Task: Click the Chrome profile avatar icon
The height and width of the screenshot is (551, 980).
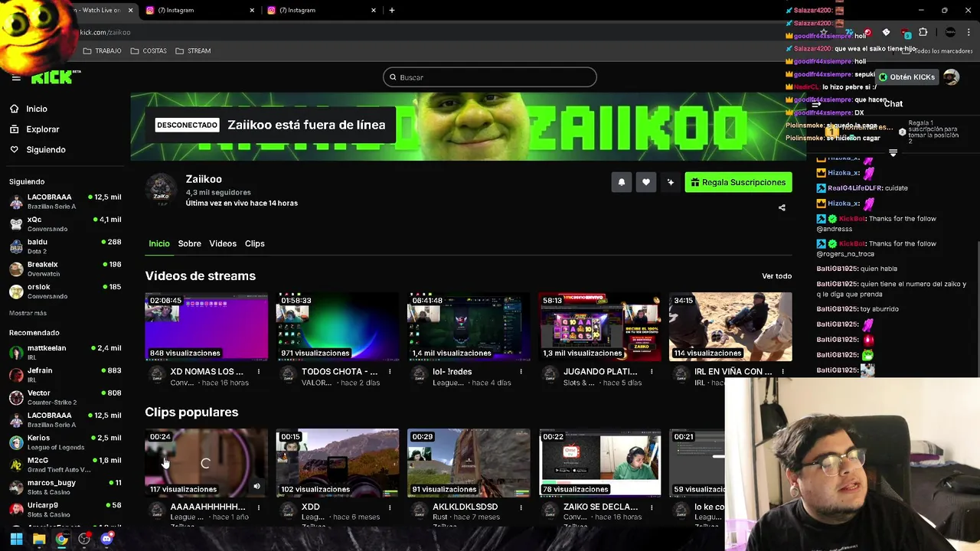Action: point(950,32)
